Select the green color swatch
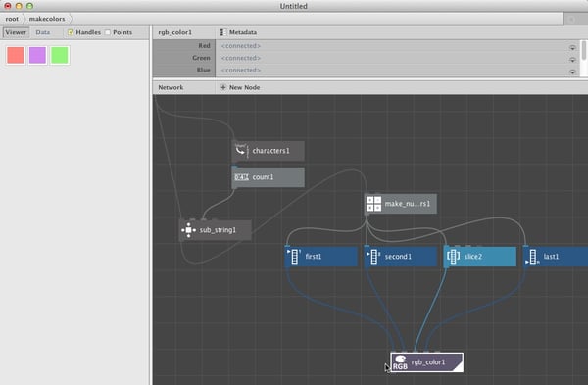The width and height of the screenshot is (588, 385). 60,55
